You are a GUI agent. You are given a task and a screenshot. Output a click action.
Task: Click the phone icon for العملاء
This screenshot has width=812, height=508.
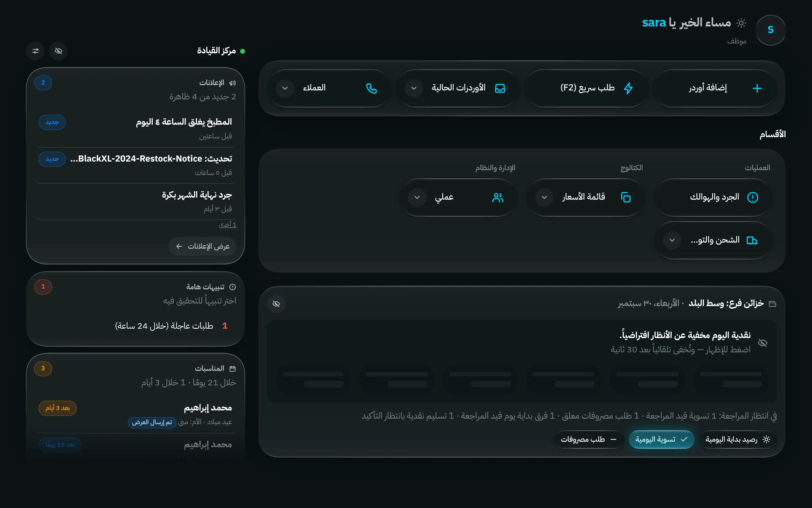371,88
